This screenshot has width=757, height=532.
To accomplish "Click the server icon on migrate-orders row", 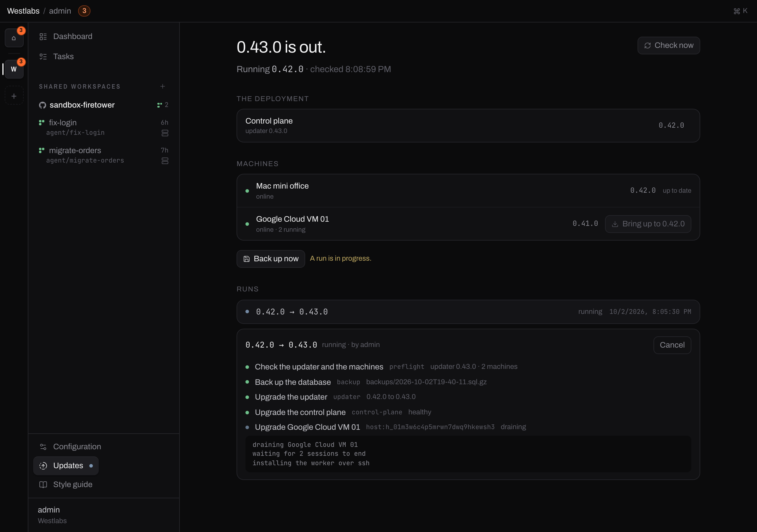I will coord(165,160).
